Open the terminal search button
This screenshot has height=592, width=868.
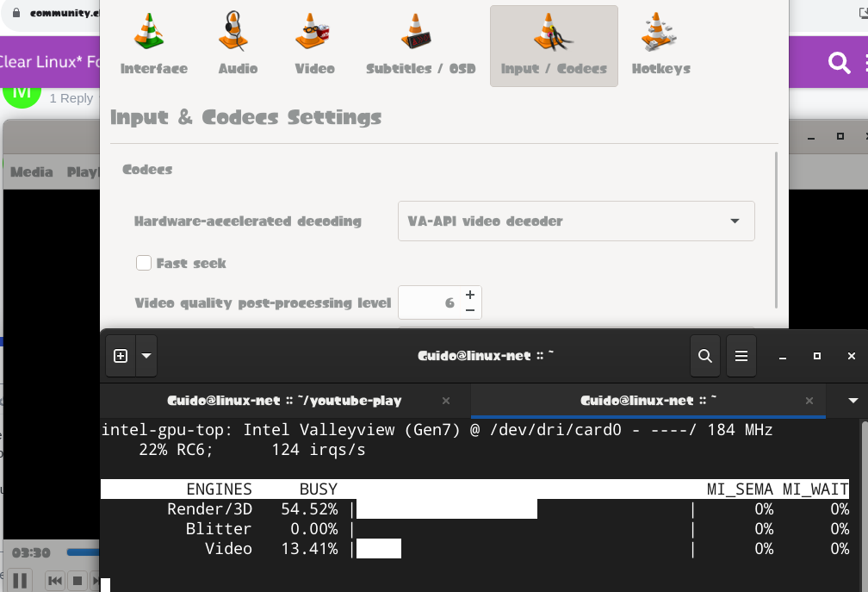click(x=704, y=356)
